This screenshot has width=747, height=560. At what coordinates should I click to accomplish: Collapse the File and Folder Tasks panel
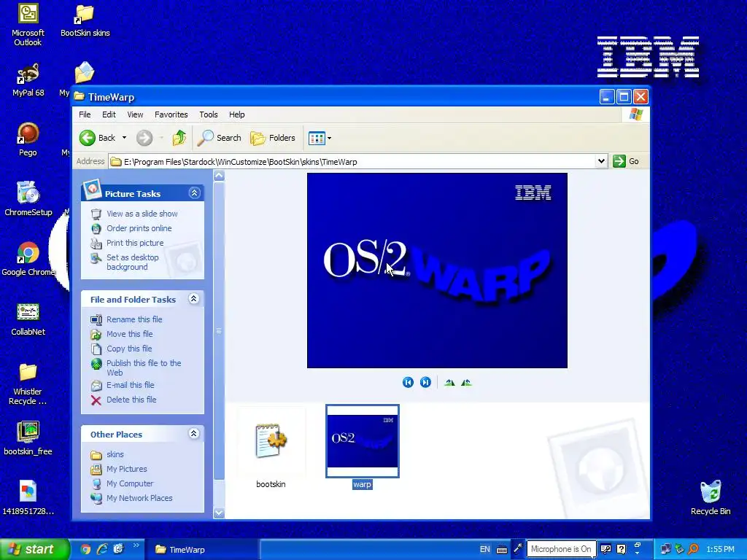click(x=193, y=299)
